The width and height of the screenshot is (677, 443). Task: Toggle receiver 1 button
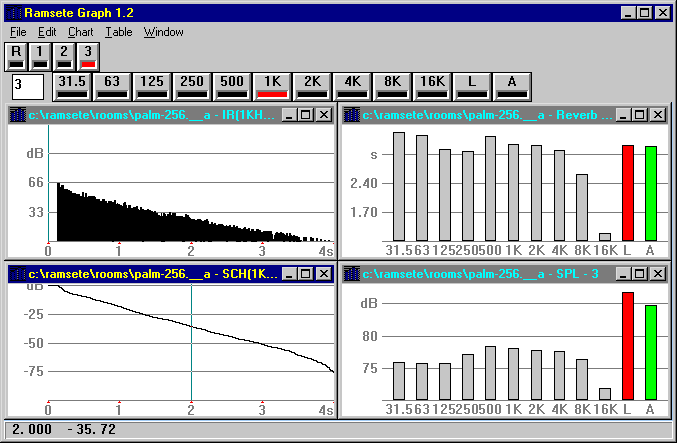(40, 57)
